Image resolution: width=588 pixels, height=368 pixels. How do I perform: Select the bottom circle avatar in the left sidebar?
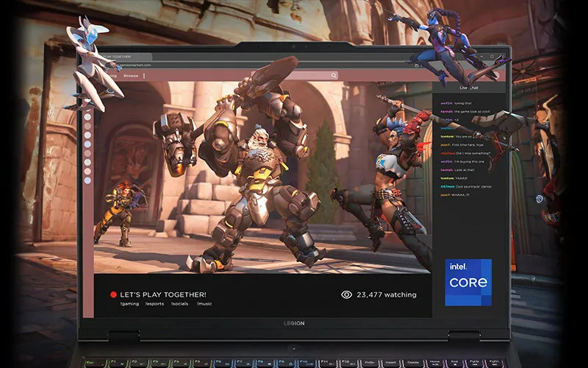pos(87,180)
